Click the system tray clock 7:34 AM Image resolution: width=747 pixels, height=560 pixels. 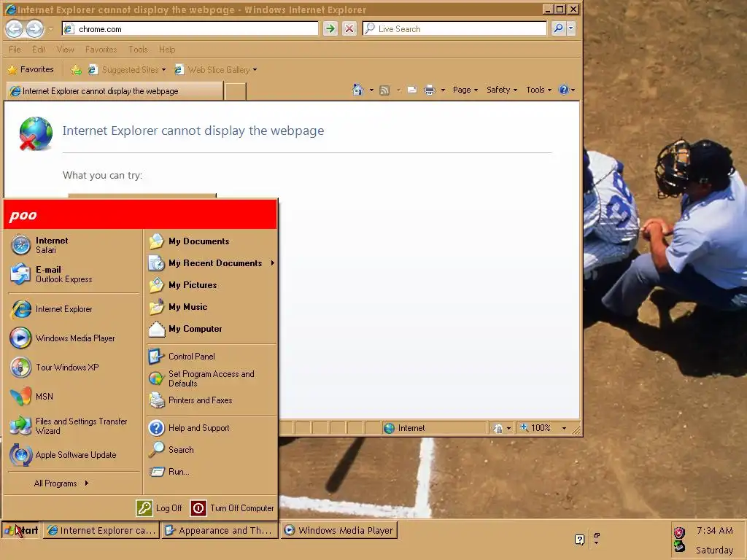[x=715, y=531]
